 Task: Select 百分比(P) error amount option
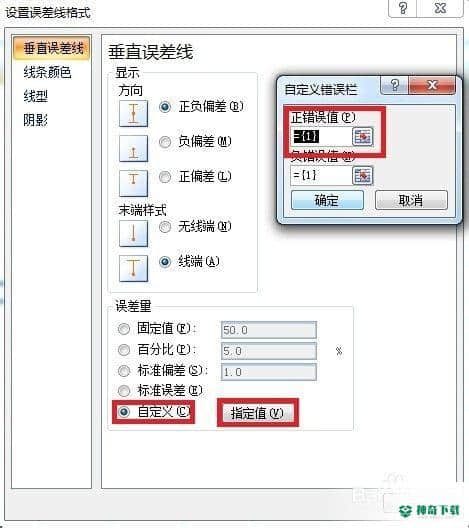click(124, 350)
